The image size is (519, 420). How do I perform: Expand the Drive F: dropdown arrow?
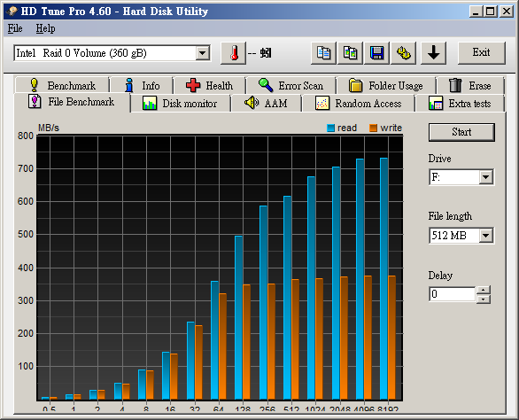pos(485,177)
